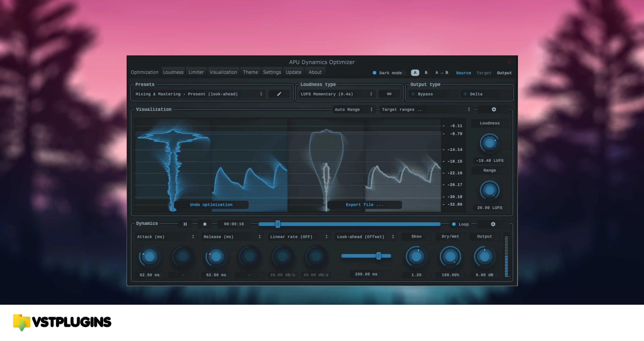Click the 0.00 dB output value
The width and height of the screenshot is (644, 341).
pyautogui.click(x=484, y=275)
